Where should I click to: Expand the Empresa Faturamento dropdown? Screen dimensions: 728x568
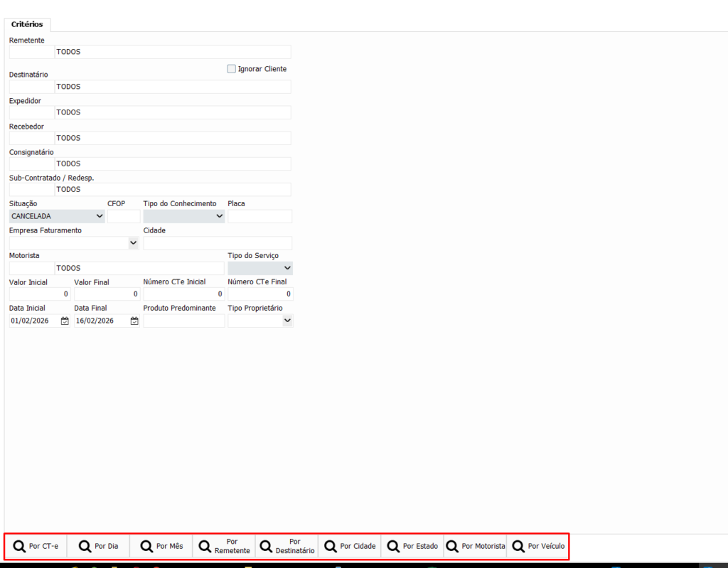[133, 243]
